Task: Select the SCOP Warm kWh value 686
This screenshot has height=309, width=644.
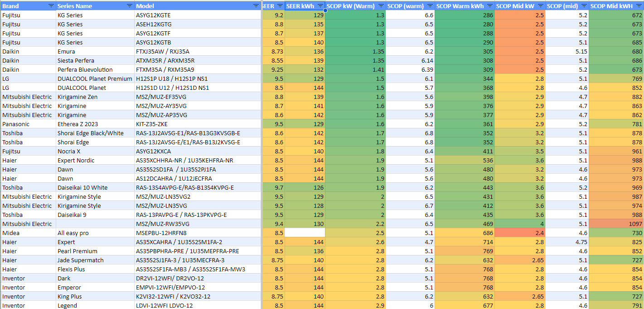Action: pyautogui.click(x=465, y=233)
